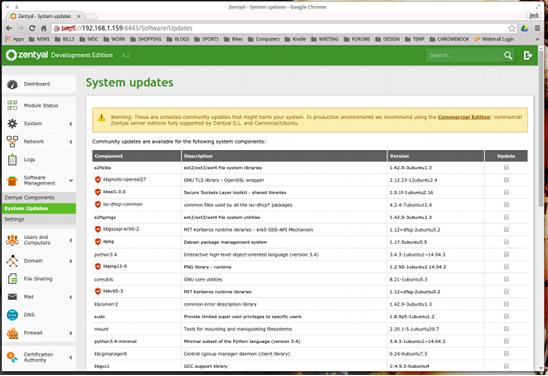
Task: Check the update box for e2fslibs
Action: tap(506, 167)
